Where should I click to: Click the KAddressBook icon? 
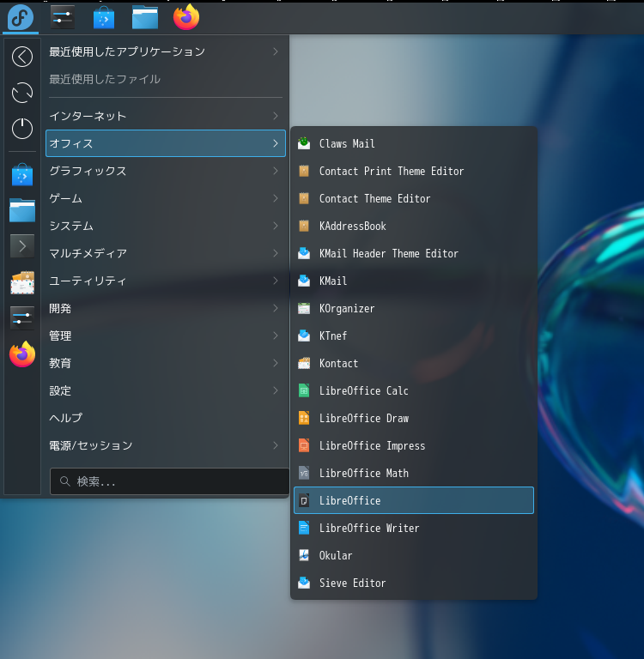click(x=304, y=226)
